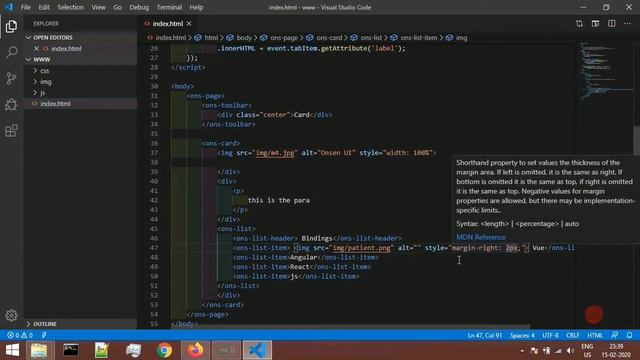640x360 pixels.
Task: Click the Split Editor icon
Action: coord(611,24)
